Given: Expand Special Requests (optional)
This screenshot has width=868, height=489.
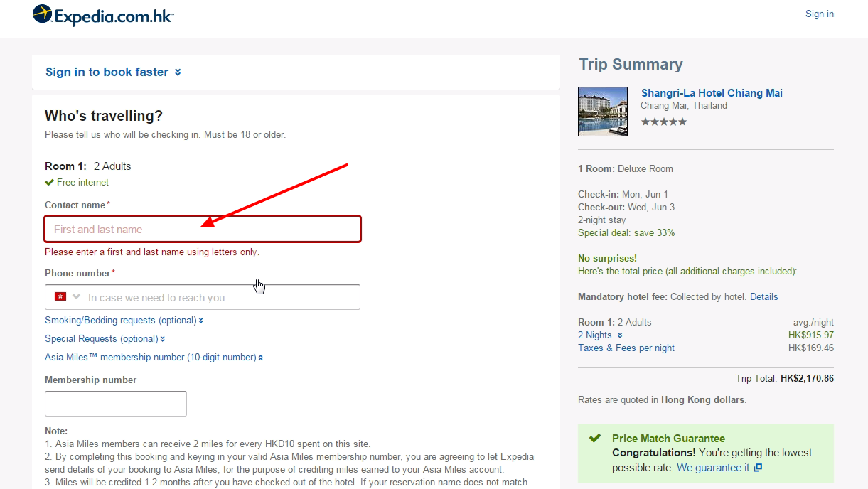Looking at the screenshot, I should 105,339.
